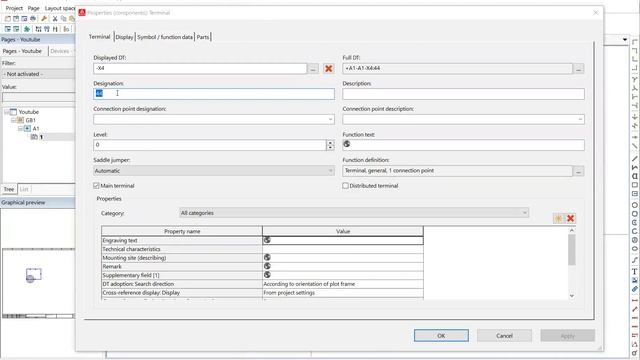Viewport: 640px width, 360px height.
Task: Click the properties table vertical scrollbar
Action: coord(572,249)
